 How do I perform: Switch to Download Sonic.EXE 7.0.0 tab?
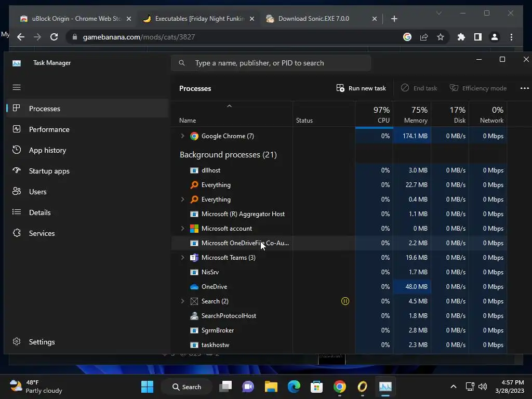(x=321, y=19)
